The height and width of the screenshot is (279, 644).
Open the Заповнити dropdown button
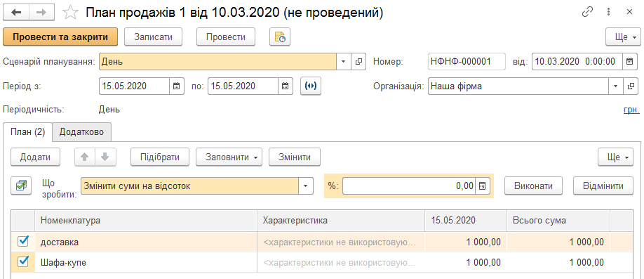[229, 157]
